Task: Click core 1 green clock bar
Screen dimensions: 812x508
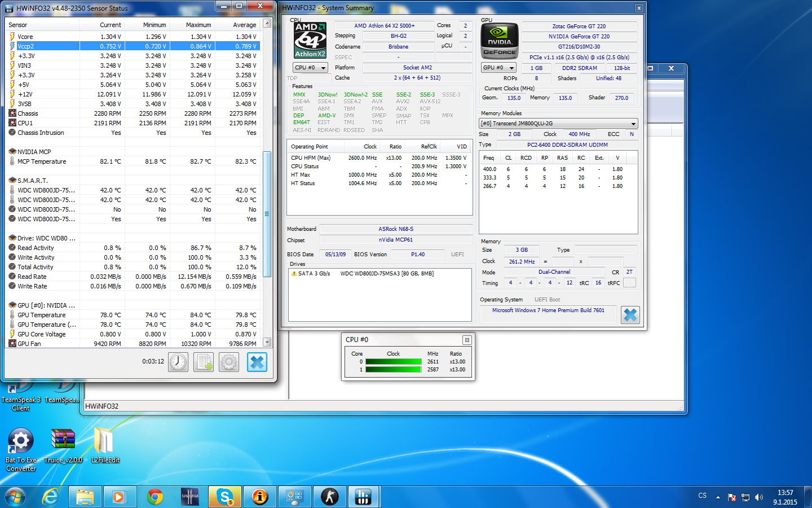Action: 394,370
